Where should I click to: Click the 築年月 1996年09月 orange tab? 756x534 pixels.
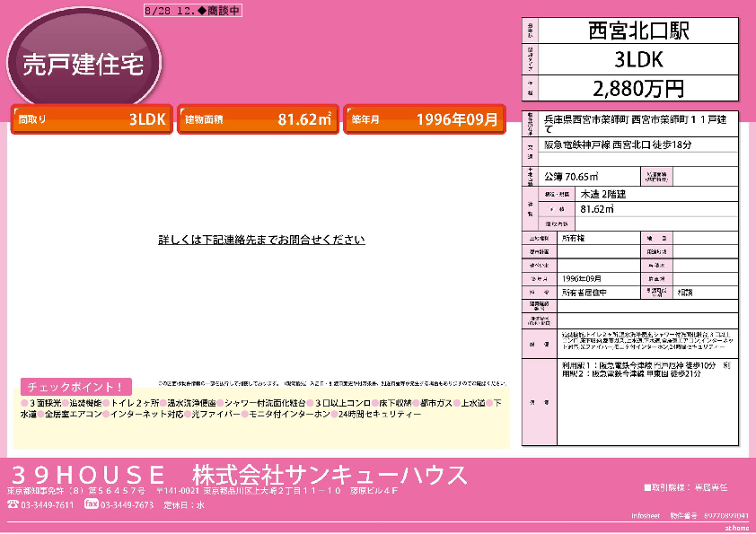[426, 119]
